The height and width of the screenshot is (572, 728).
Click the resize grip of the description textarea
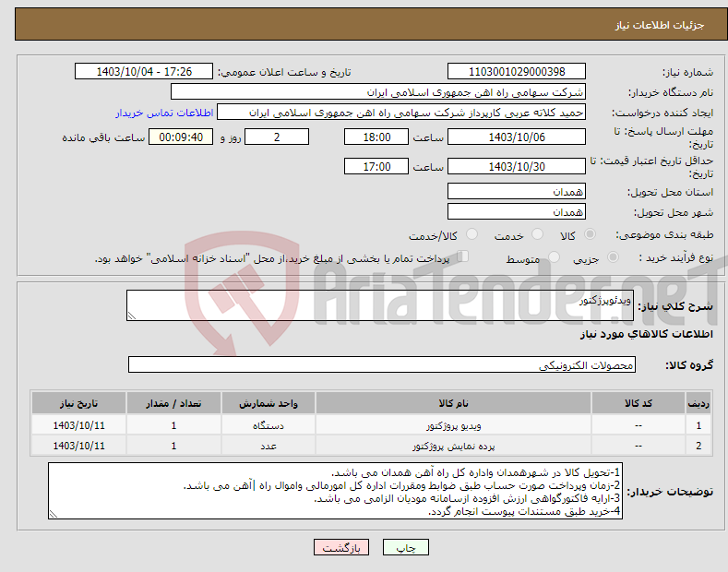132,316
